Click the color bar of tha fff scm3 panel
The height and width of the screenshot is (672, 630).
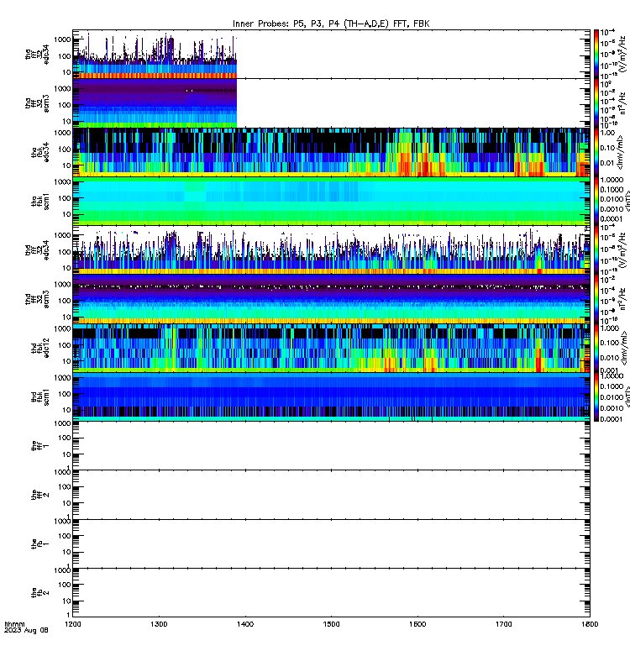point(596,103)
